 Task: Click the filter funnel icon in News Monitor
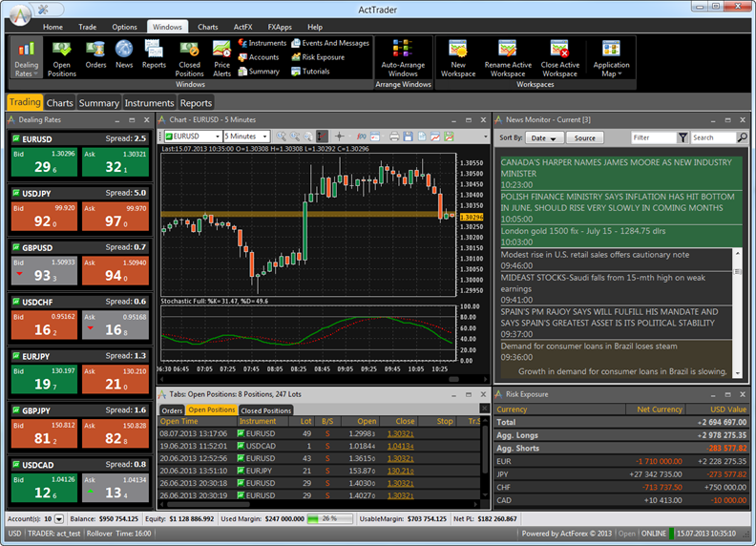tap(682, 137)
